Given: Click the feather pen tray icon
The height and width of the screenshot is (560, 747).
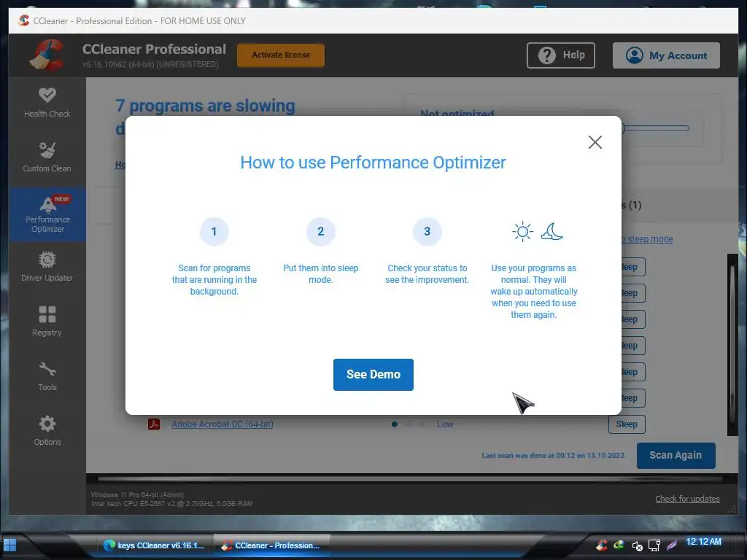Looking at the screenshot, I should click(672, 545).
